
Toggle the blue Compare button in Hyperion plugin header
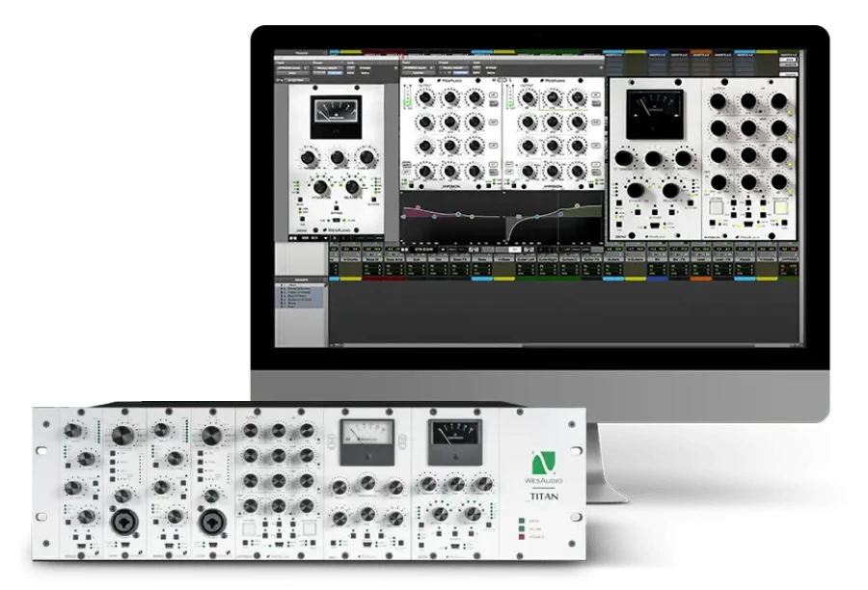coord(461,72)
